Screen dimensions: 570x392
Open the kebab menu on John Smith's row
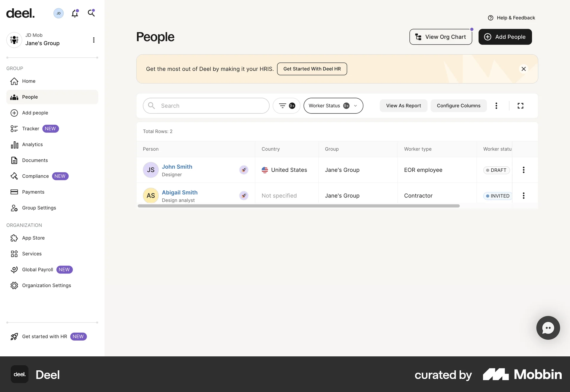pos(523,170)
